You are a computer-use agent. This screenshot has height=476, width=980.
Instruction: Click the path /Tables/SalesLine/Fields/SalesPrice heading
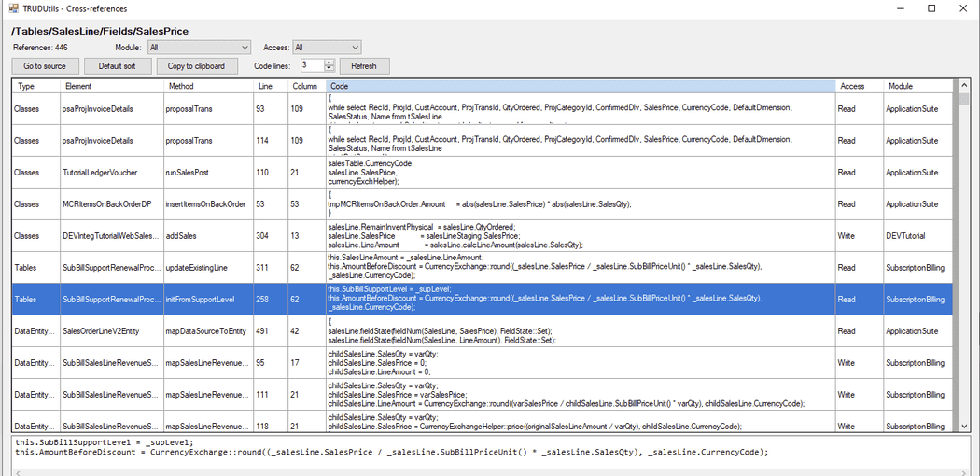(x=100, y=31)
